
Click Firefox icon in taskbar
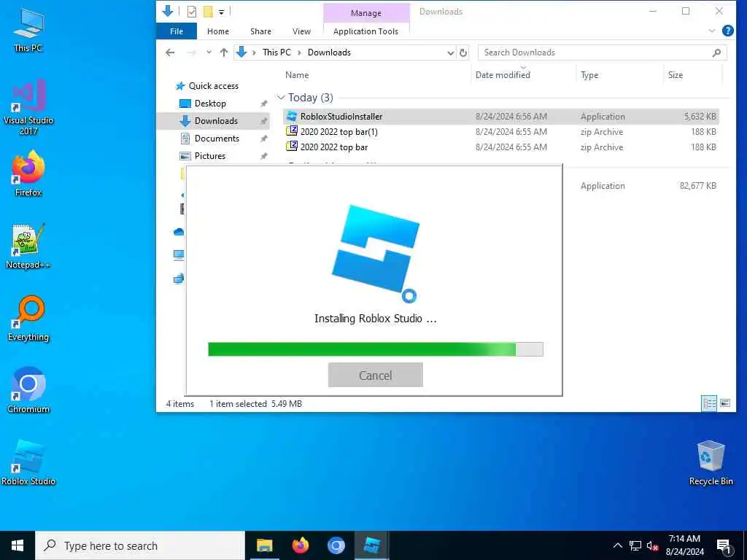tap(300, 545)
